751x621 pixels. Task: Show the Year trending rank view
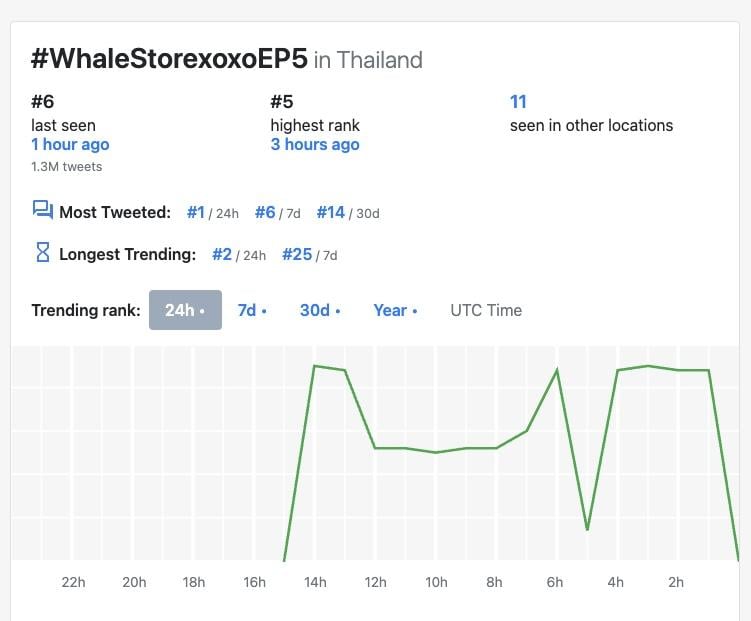click(395, 310)
